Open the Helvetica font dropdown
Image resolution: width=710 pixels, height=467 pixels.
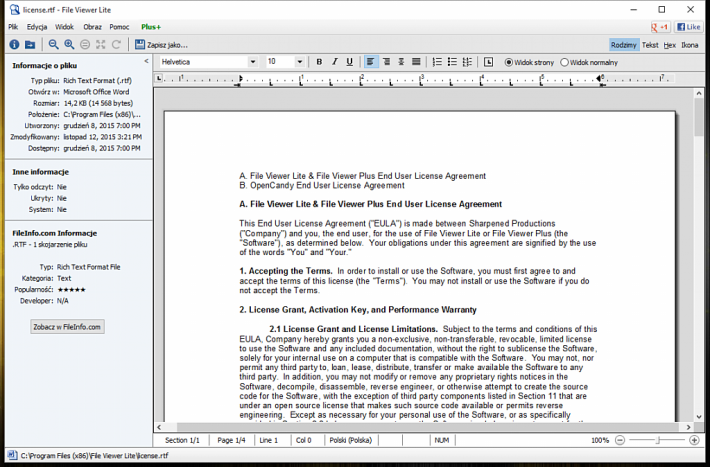pyautogui.click(x=253, y=62)
